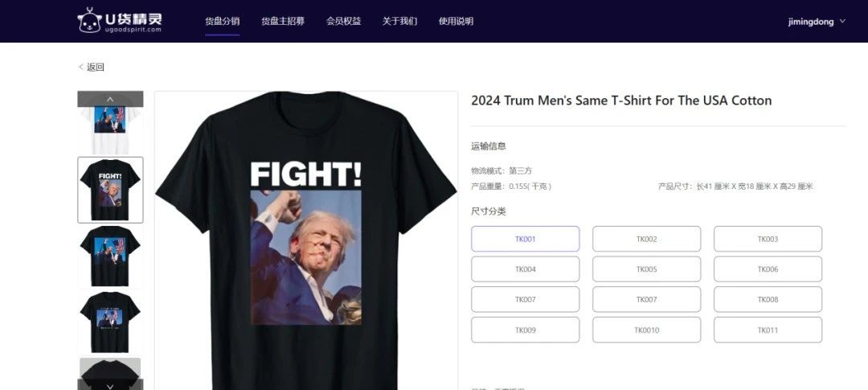Viewport: 868px width, 390px height.
Task: Open the 使用说明 page
Action: pyautogui.click(x=457, y=21)
